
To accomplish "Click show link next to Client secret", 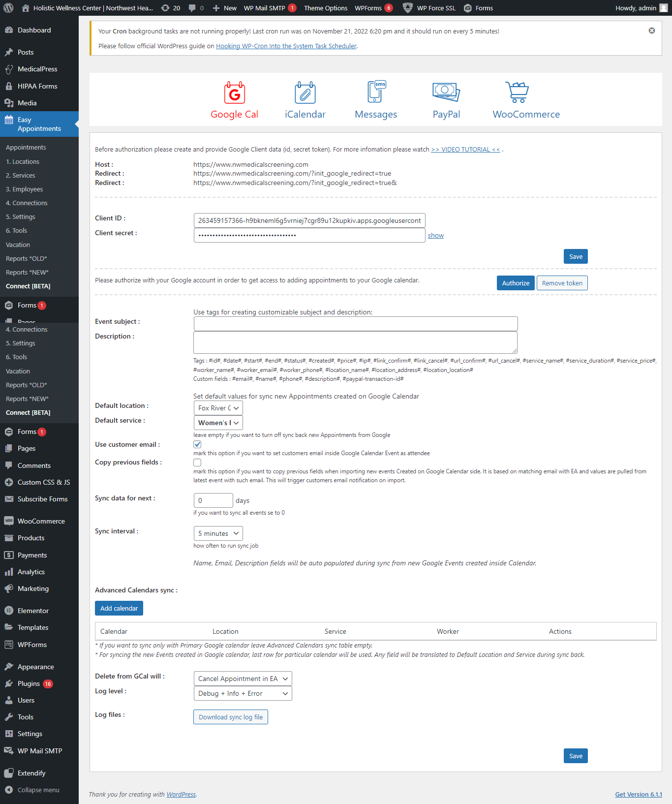I will (x=436, y=236).
